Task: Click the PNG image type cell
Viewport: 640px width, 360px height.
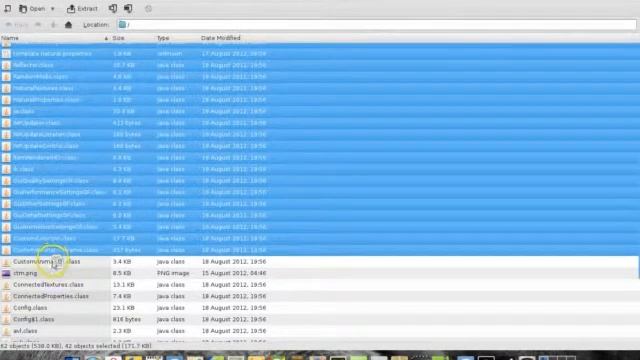Action: pos(173,273)
